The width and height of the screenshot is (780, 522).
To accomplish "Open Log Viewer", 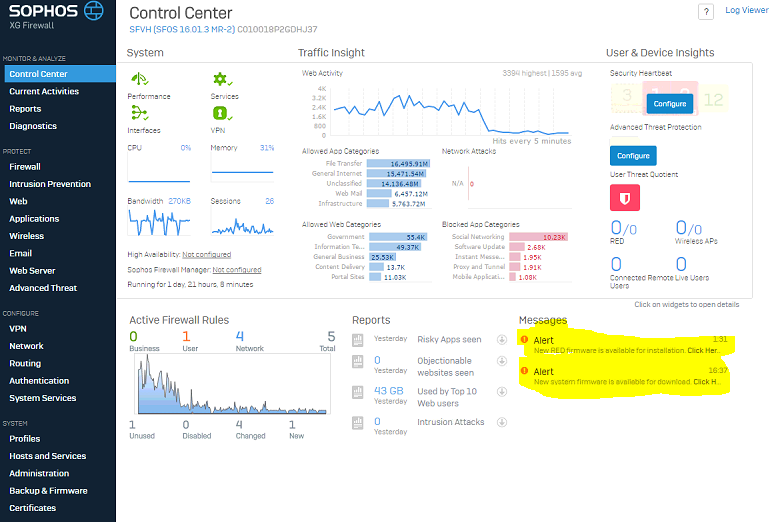I will pyautogui.click(x=747, y=10).
